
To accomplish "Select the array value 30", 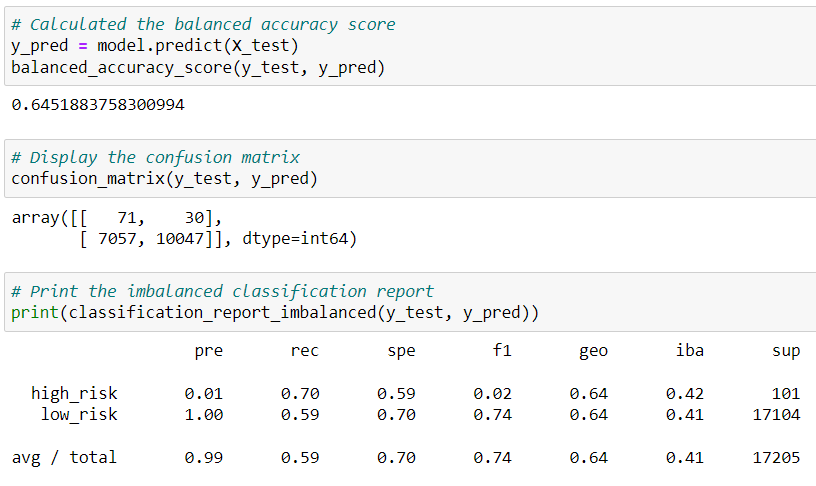I will 194,218.
